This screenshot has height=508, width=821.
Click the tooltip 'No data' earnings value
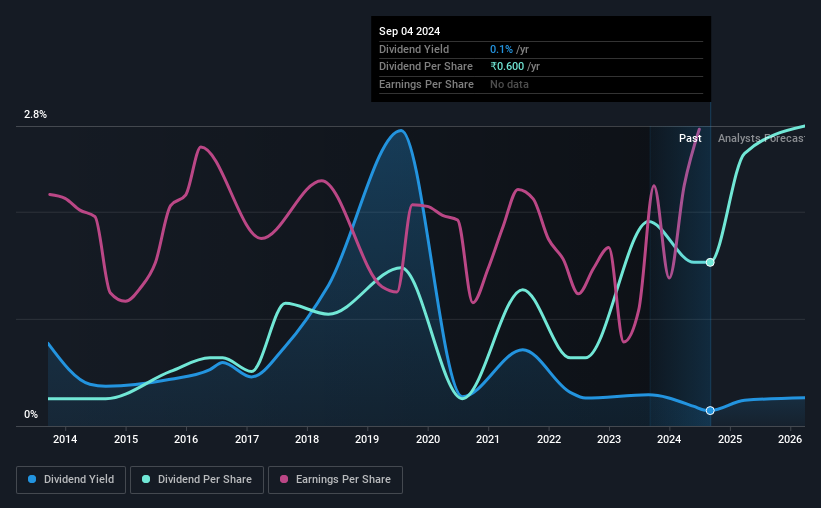point(509,84)
